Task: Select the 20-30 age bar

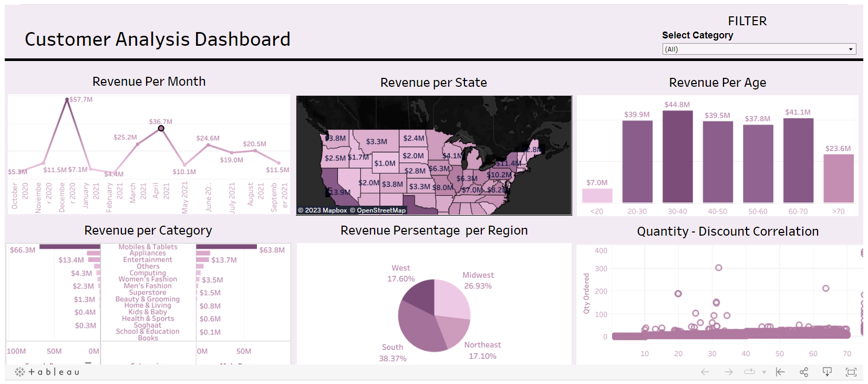Action: (x=637, y=162)
